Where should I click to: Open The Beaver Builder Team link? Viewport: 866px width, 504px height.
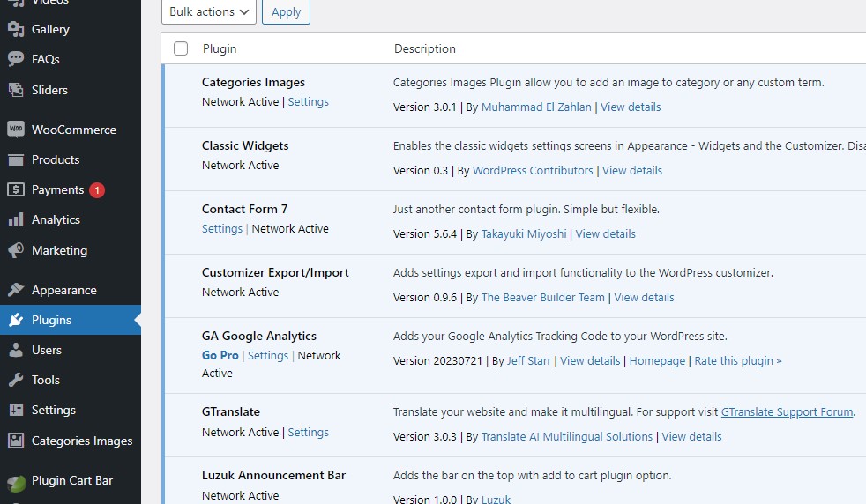[543, 298]
